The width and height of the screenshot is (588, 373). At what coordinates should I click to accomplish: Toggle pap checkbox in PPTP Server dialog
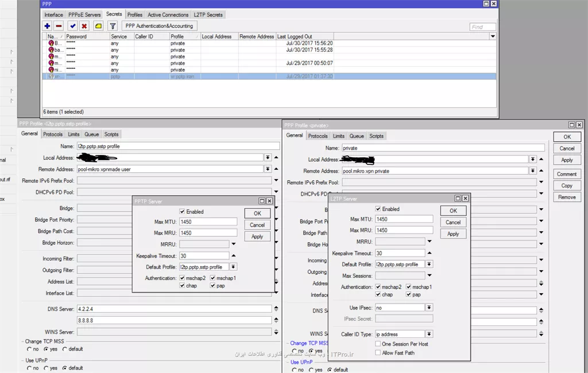[x=212, y=286]
